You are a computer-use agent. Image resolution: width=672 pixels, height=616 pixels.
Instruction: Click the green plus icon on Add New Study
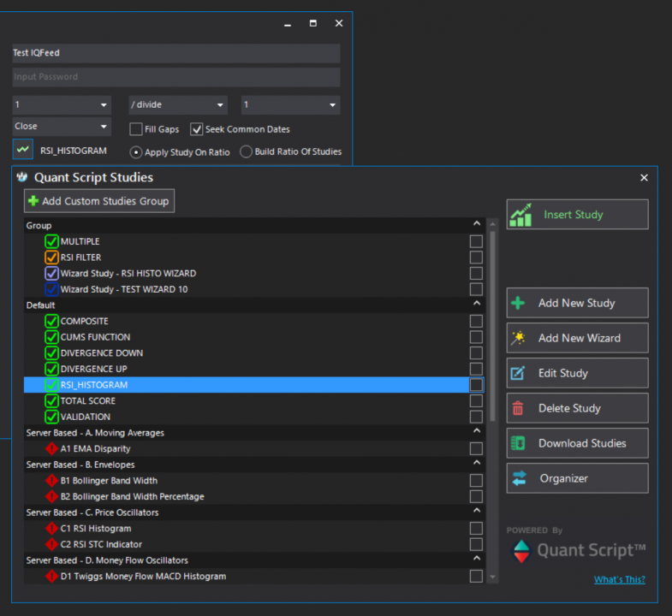[518, 303]
